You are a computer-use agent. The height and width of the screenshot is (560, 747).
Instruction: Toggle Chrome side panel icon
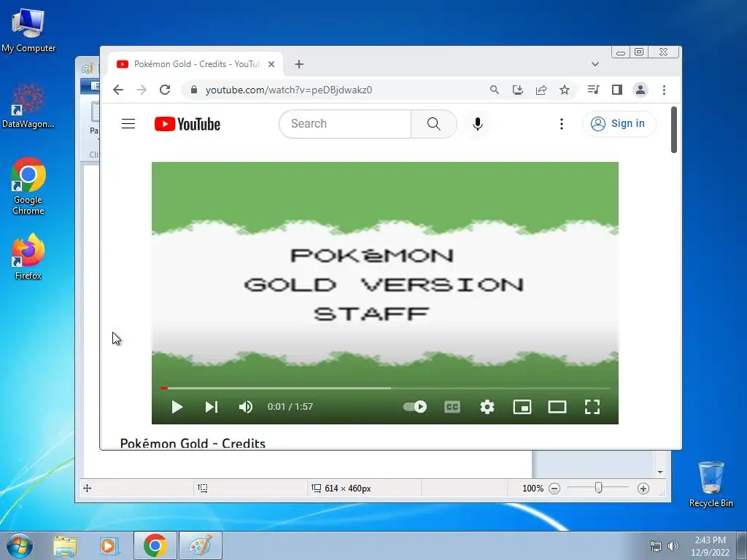point(617,90)
